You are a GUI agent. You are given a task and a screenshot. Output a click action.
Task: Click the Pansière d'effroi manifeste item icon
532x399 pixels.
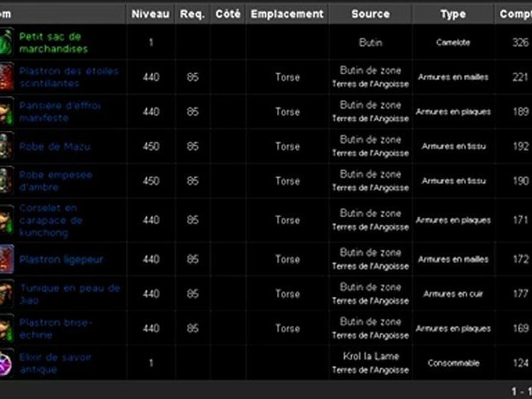[6, 111]
